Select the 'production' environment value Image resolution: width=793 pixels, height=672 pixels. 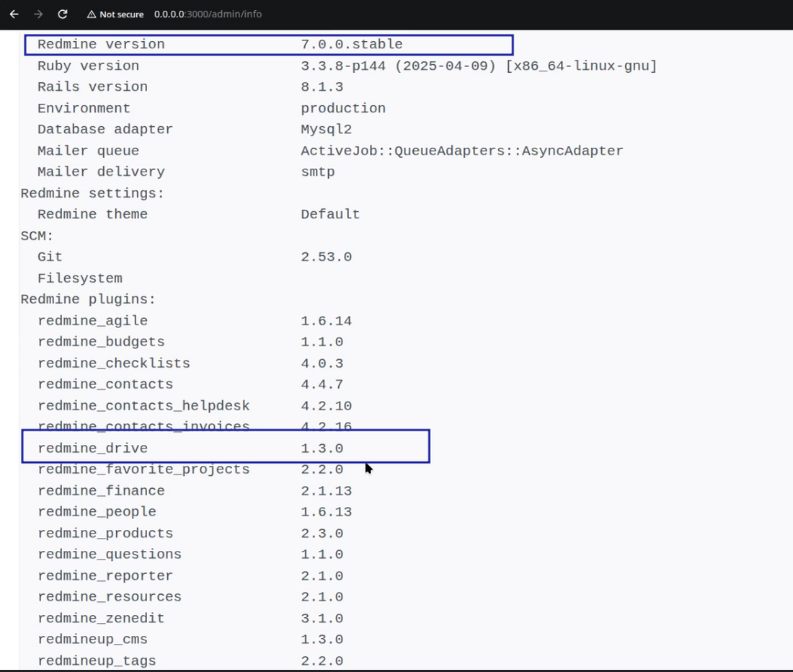(x=343, y=108)
